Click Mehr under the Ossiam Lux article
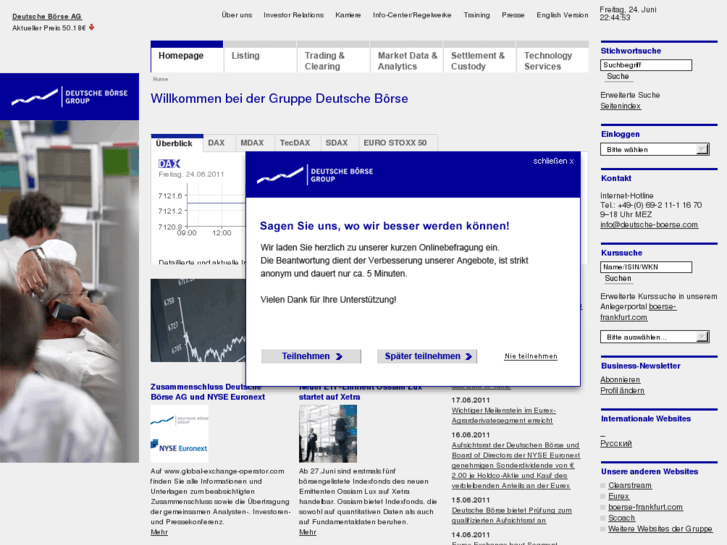This screenshot has height=545, width=727. 307,532
